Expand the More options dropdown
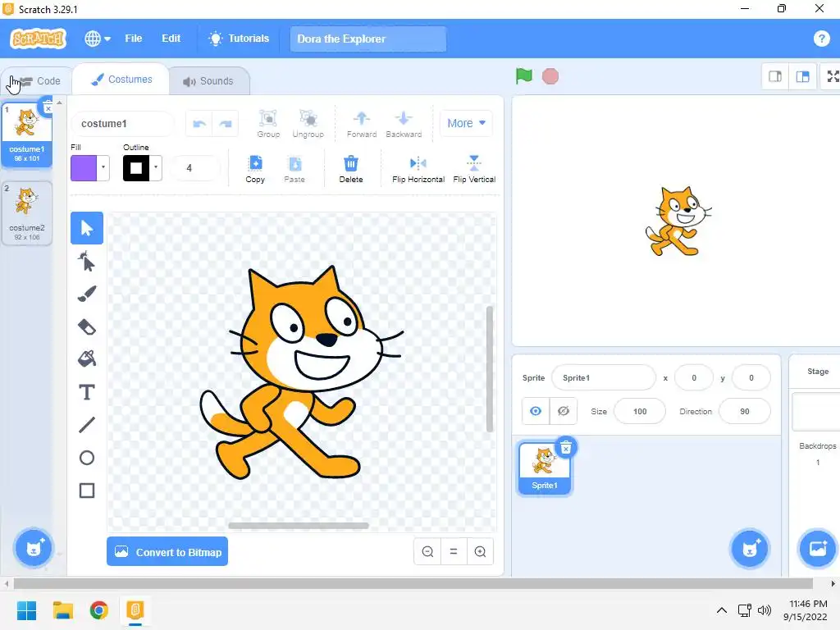The width and height of the screenshot is (840, 630). tap(466, 123)
